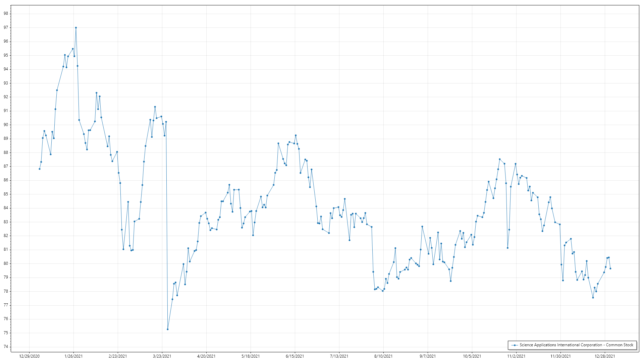Click the Science Applications International Corporation legend text

tap(576, 345)
